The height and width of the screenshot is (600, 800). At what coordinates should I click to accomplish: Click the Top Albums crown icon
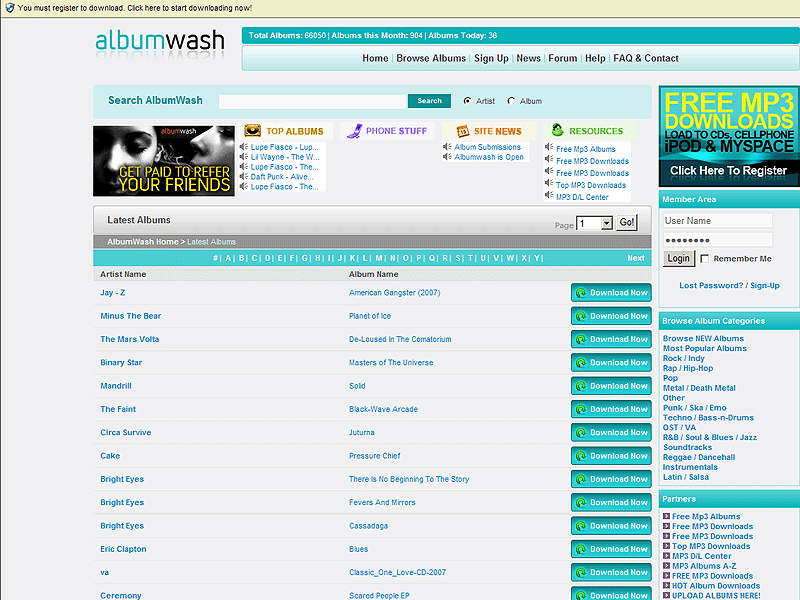(x=250, y=132)
